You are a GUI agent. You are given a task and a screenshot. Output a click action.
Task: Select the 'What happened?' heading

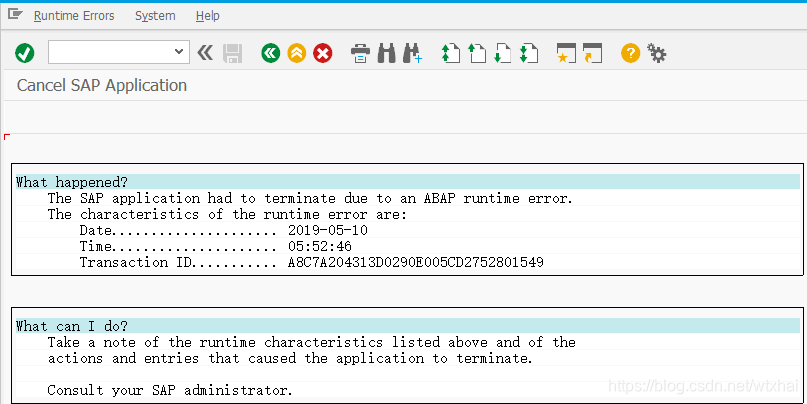tap(72, 182)
